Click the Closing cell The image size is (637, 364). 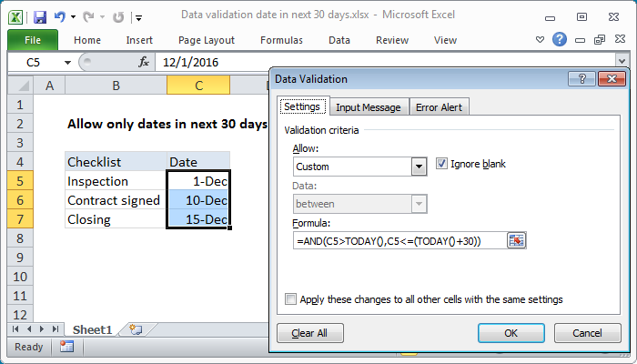point(116,219)
